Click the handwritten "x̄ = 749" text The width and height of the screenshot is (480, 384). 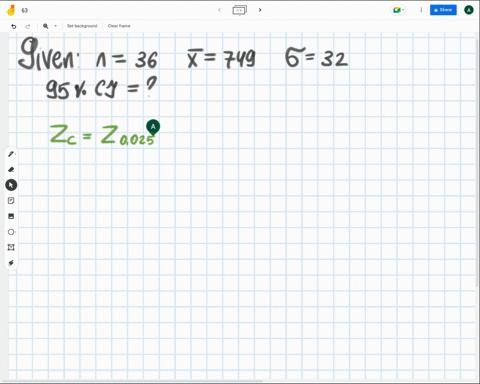(x=221, y=59)
